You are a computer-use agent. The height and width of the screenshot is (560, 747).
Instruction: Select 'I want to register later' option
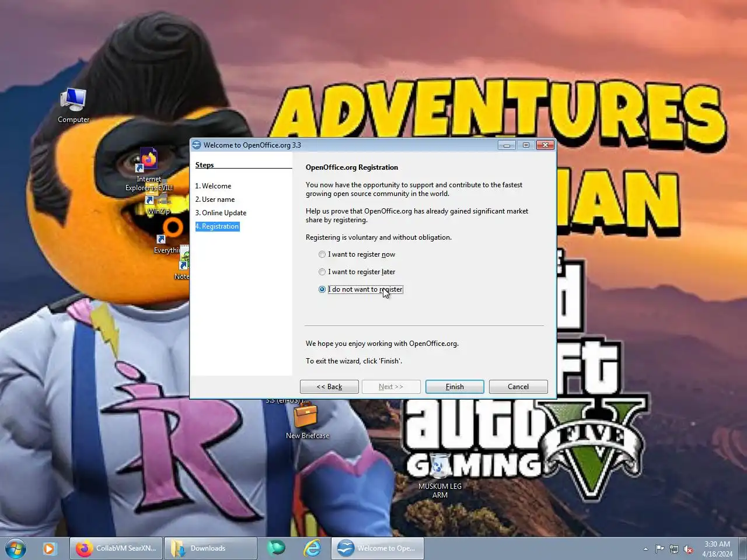[x=357, y=272]
